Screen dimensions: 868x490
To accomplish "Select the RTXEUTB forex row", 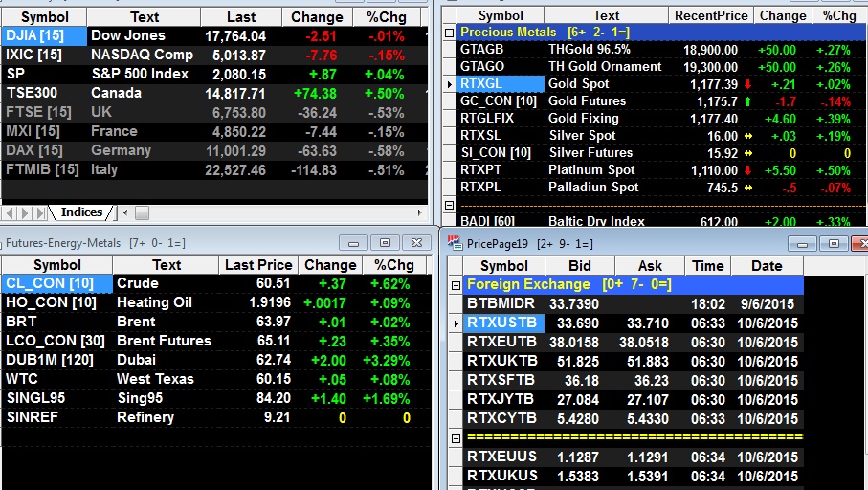I will click(x=634, y=343).
